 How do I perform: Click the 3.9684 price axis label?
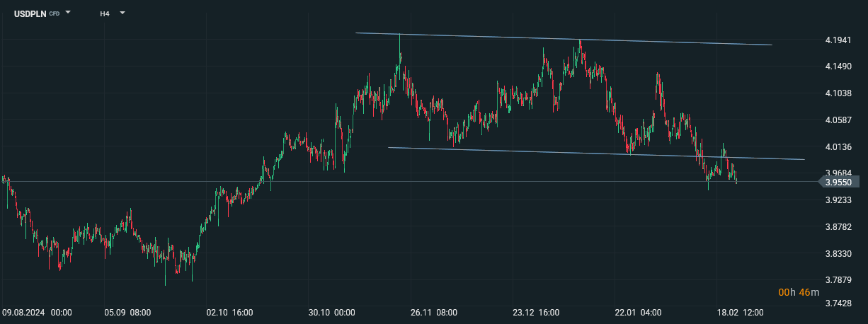coord(838,173)
